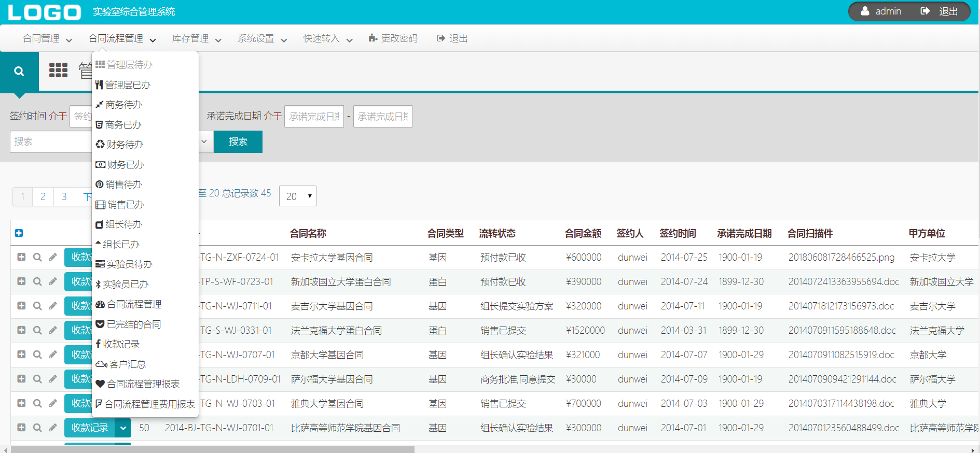Click the horizontal scrollbar at table bottom

point(213,449)
